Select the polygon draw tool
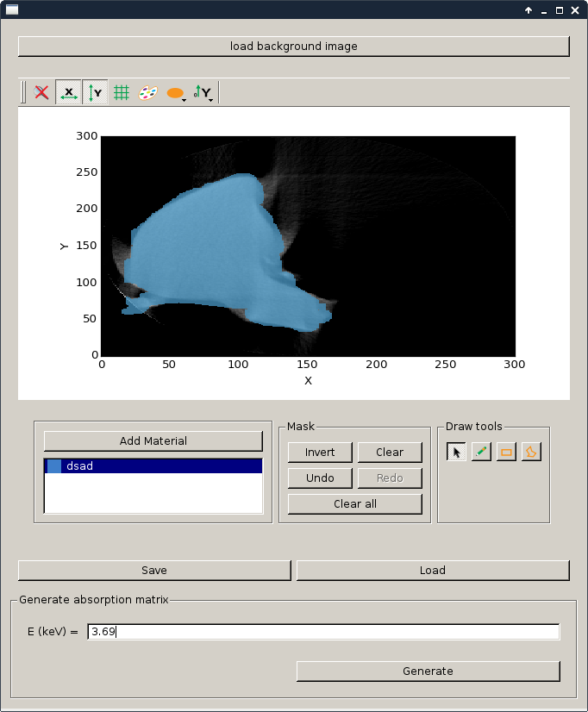Screen dimensions: 588x712 pos(531,452)
